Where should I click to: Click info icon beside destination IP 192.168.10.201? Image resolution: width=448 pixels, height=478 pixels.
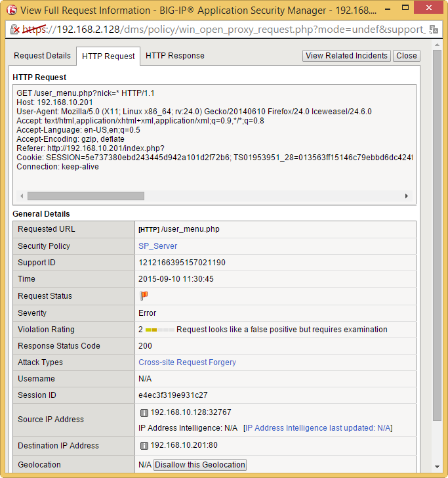(x=144, y=446)
